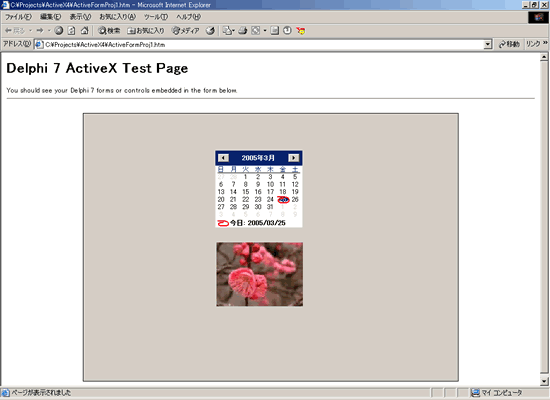This screenshot has width=550, height=400.
Task: Advance calendar to next month
Action: point(294,158)
